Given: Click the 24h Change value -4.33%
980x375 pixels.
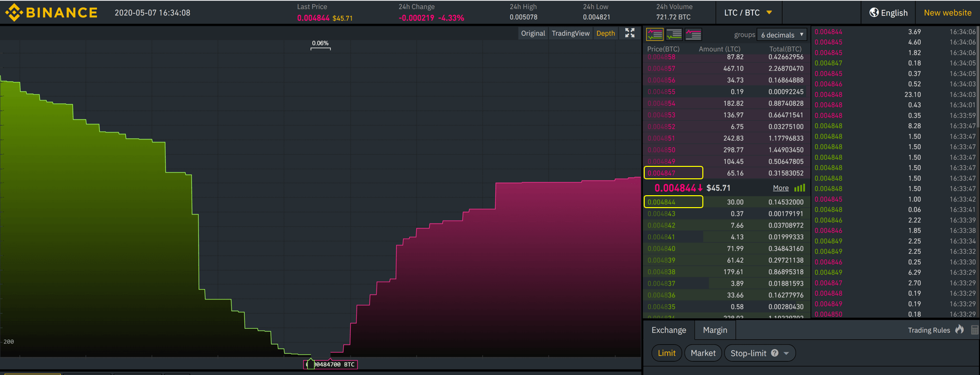Looking at the screenshot, I should tap(451, 18).
